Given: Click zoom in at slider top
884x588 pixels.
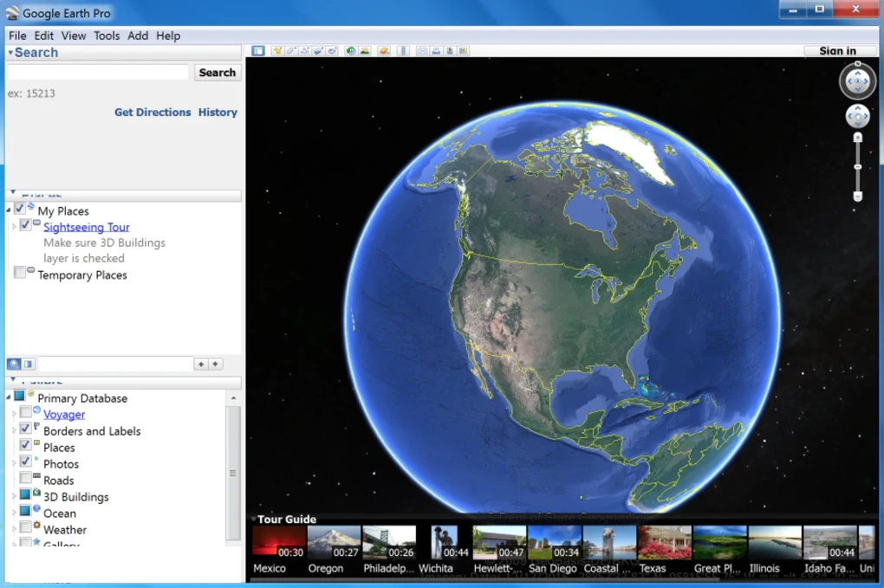Looking at the screenshot, I should point(857,138).
